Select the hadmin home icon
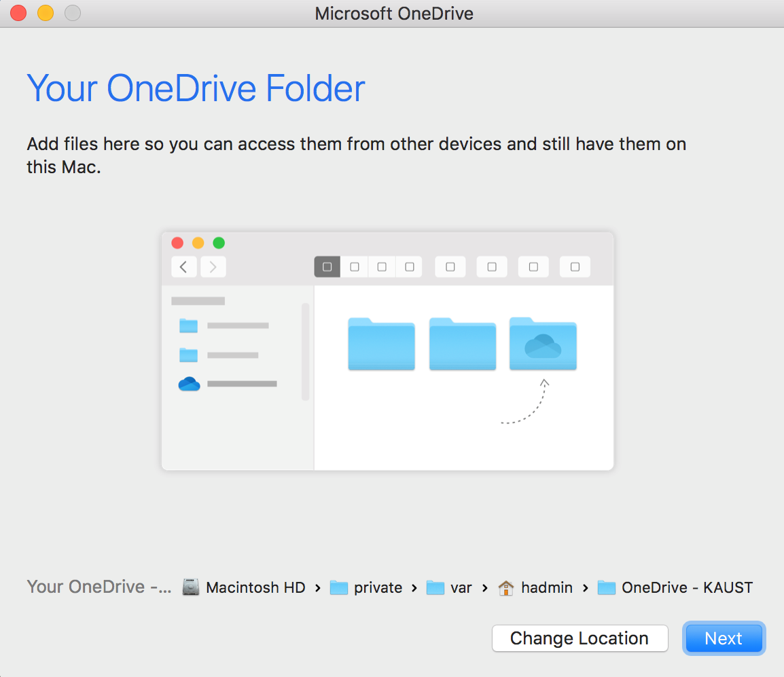 (x=506, y=587)
